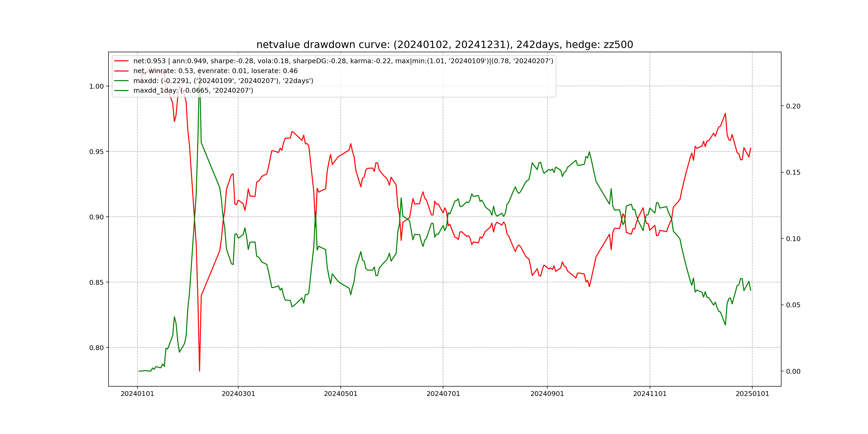868x434 pixels.
Task: Click x-axis label 20241101
Action: point(650,394)
